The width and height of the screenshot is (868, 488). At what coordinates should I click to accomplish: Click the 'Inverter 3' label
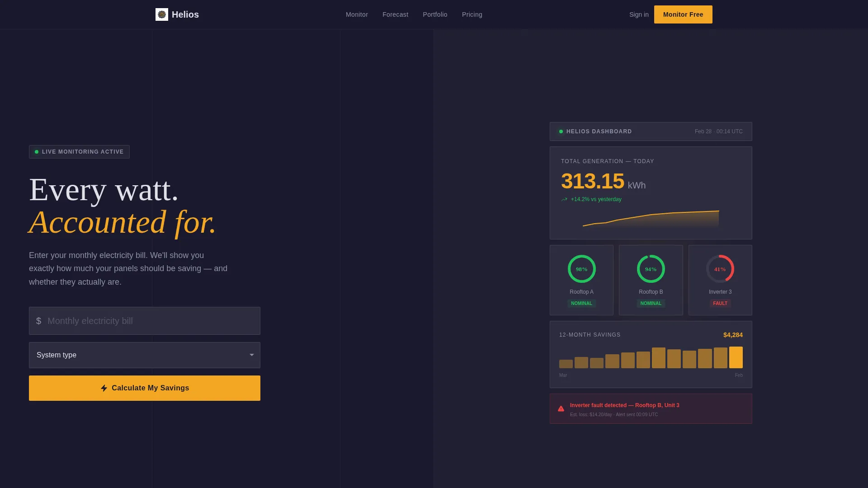point(720,292)
